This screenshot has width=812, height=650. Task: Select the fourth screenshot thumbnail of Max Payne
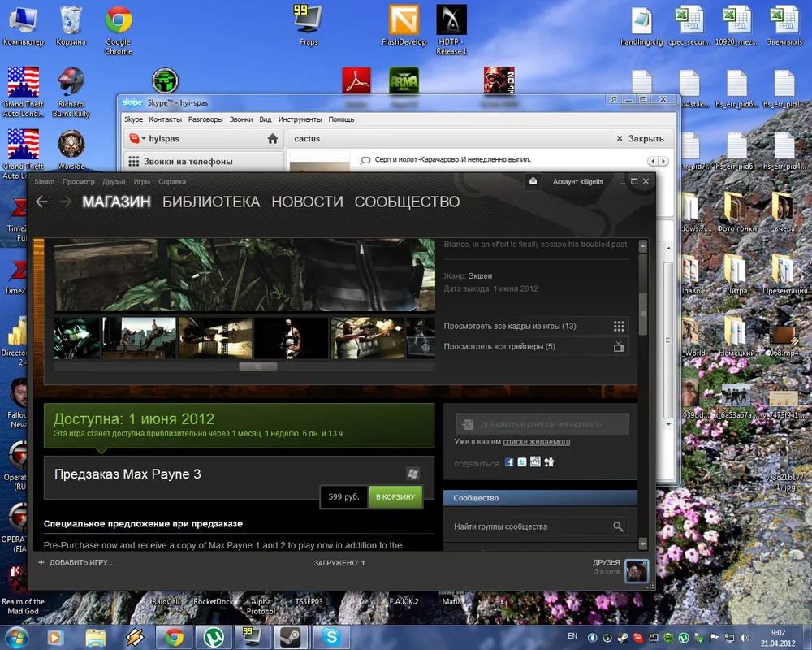[x=291, y=338]
